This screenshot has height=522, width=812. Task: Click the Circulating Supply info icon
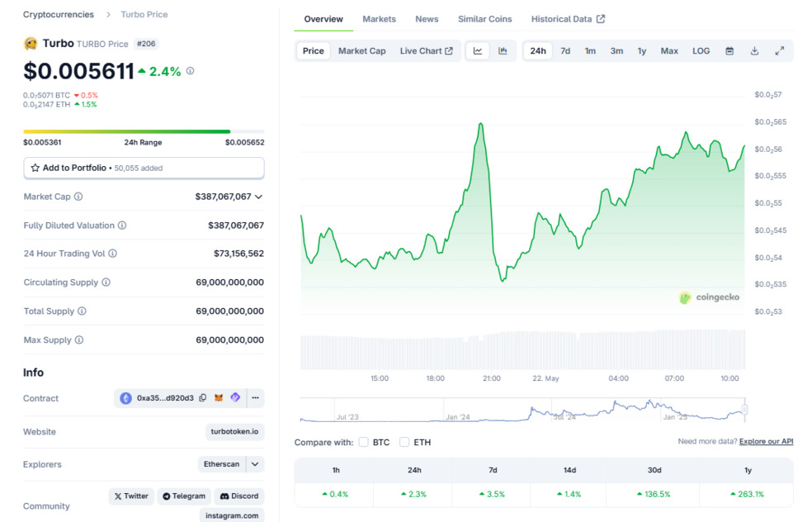click(106, 282)
